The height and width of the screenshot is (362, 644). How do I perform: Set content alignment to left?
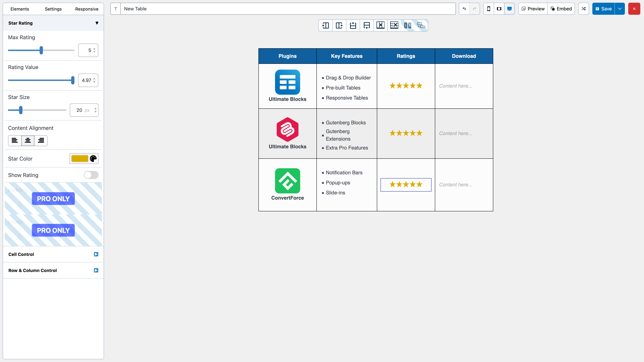pyautogui.click(x=15, y=140)
